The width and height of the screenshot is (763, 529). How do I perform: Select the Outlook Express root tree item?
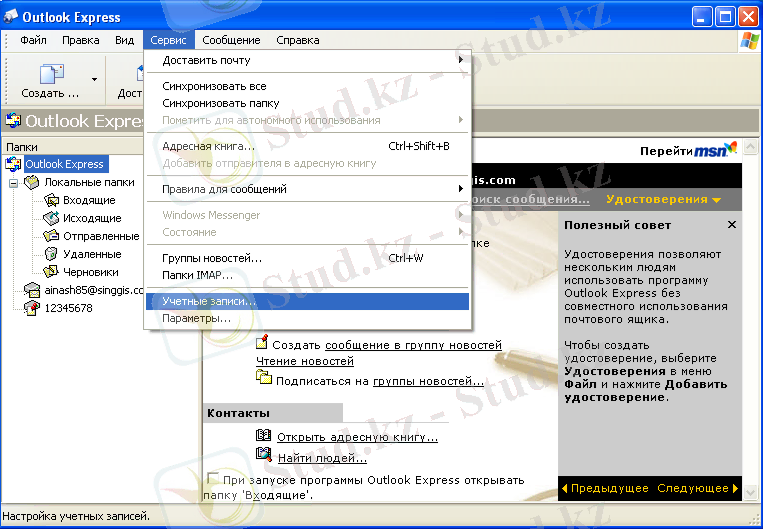tap(64, 164)
